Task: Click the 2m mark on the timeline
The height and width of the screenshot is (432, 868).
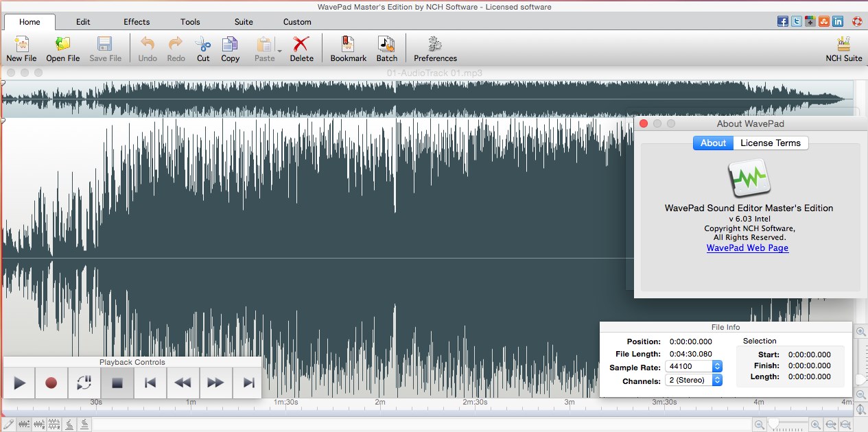Action: click(x=379, y=403)
